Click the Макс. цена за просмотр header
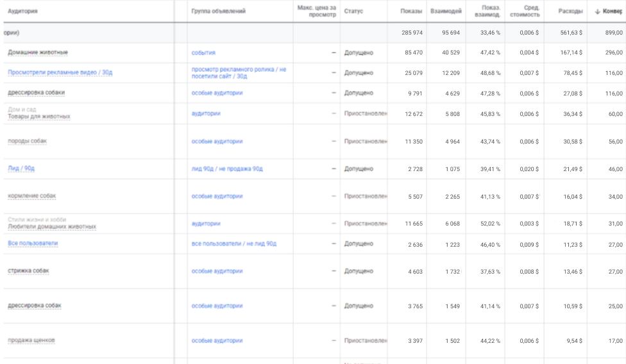The height and width of the screenshot is (364, 626). pos(317,11)
